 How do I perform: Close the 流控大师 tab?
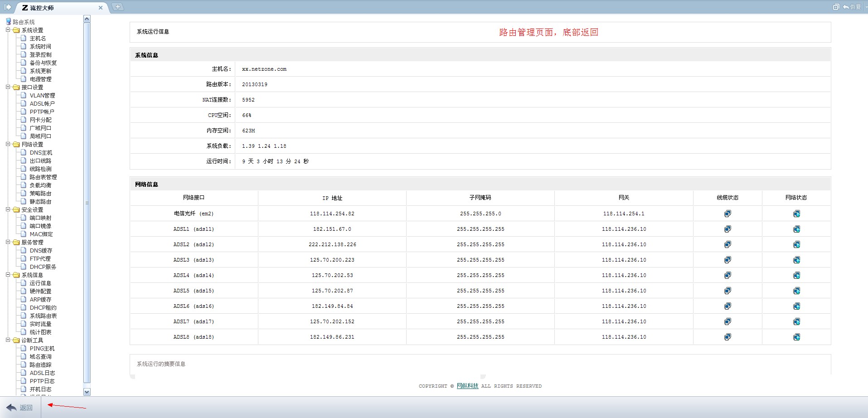click(x=101, y=8)
